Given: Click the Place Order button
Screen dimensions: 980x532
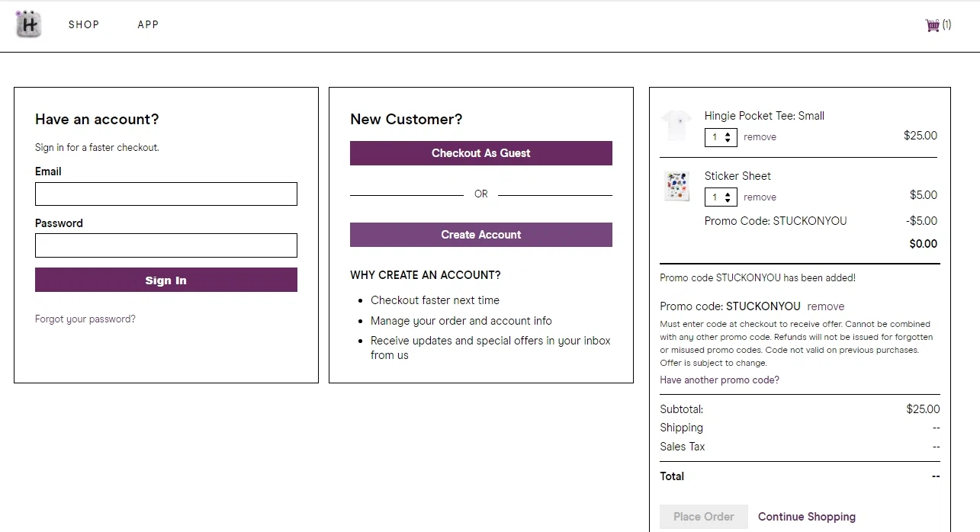Looking at the screenshot, I should [x=704, y=517].
